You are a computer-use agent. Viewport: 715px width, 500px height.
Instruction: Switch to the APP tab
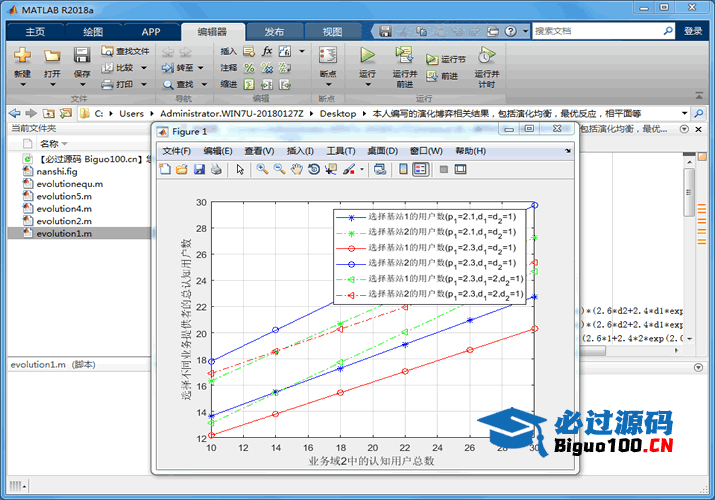[x=151, y=32]
